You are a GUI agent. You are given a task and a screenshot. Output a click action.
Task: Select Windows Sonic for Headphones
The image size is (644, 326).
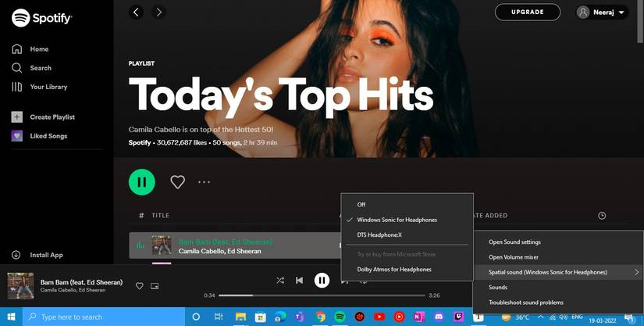click(407, 220)
